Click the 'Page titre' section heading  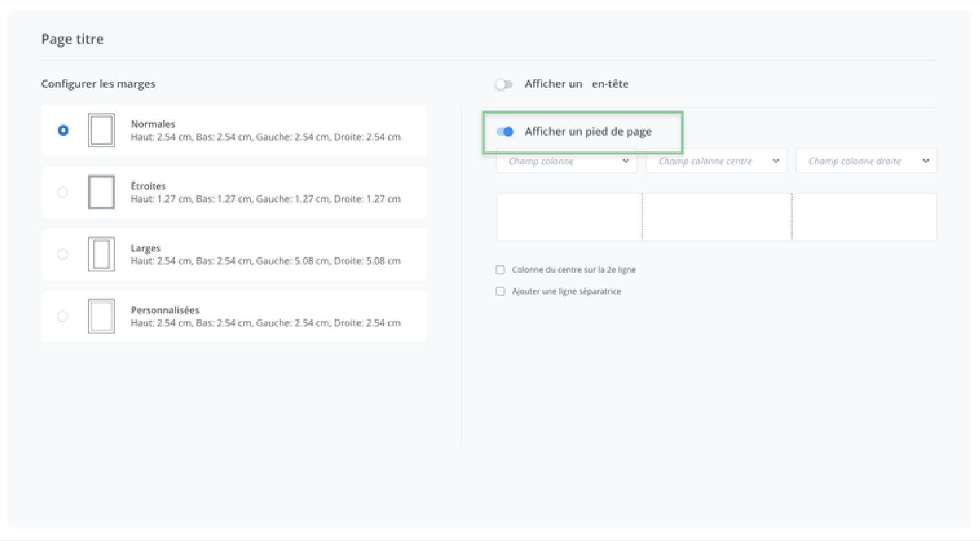[72, 39]
